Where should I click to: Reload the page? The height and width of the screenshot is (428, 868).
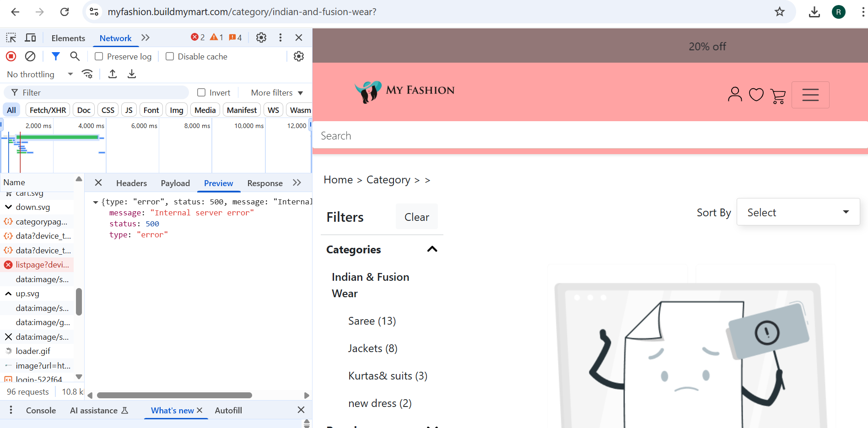coord(65,12)
